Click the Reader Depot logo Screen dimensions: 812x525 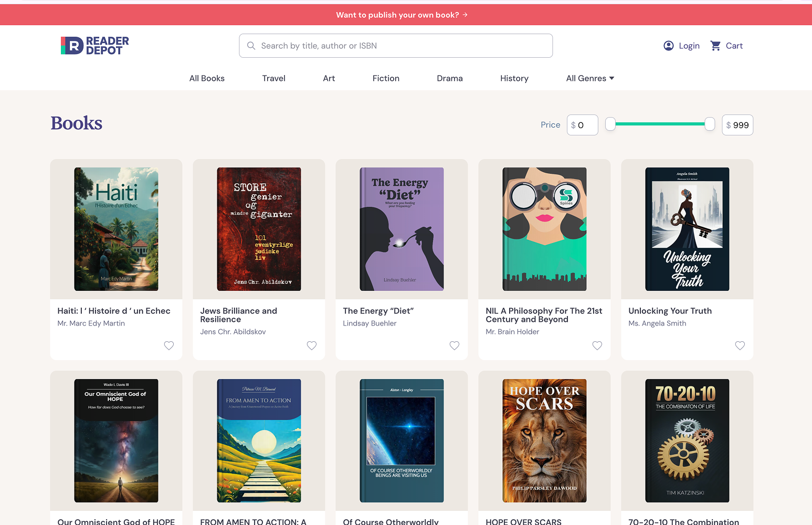click(x=95, y=46)
